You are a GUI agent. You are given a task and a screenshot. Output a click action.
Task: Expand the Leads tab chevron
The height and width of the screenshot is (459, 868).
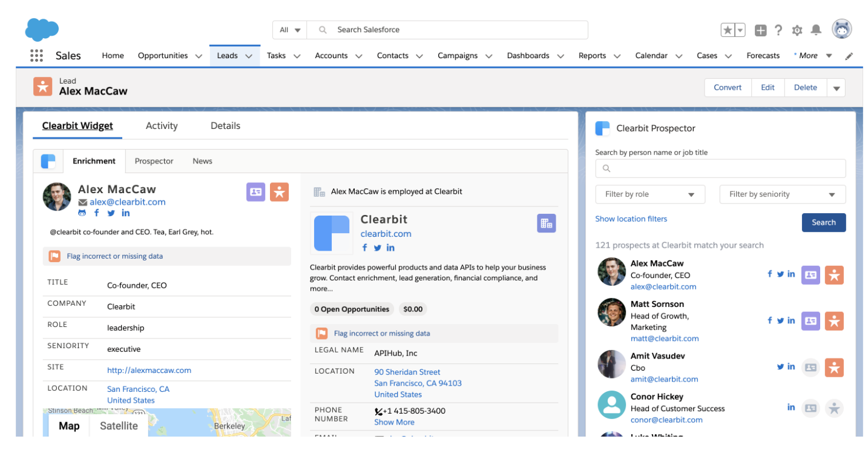tap(249, 56)
